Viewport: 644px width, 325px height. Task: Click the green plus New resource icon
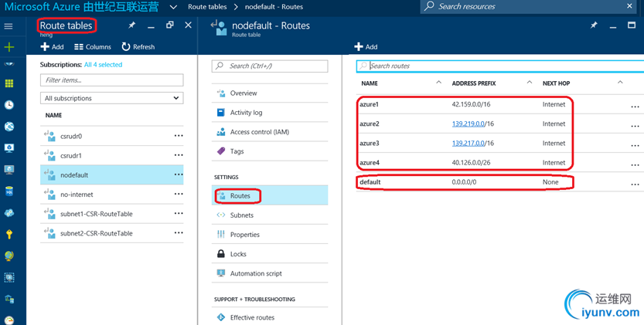coord(9,47)
